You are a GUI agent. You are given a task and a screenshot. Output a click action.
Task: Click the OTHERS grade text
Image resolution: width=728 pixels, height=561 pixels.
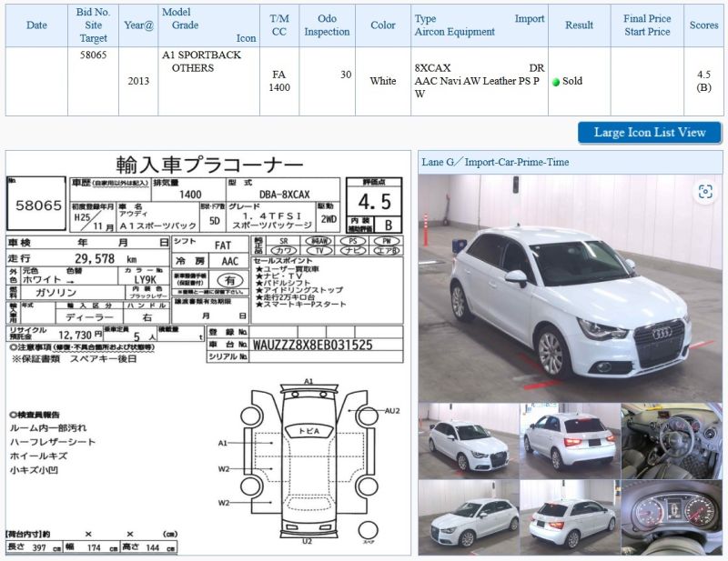pos(193,68)
